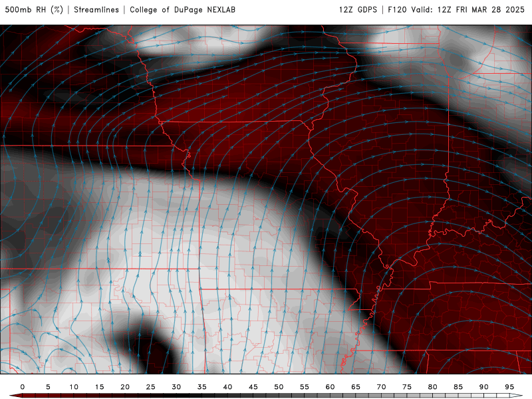Select the 15 value on color scale
The height and width of the screenshot is (399, 532).
[99, 387]
